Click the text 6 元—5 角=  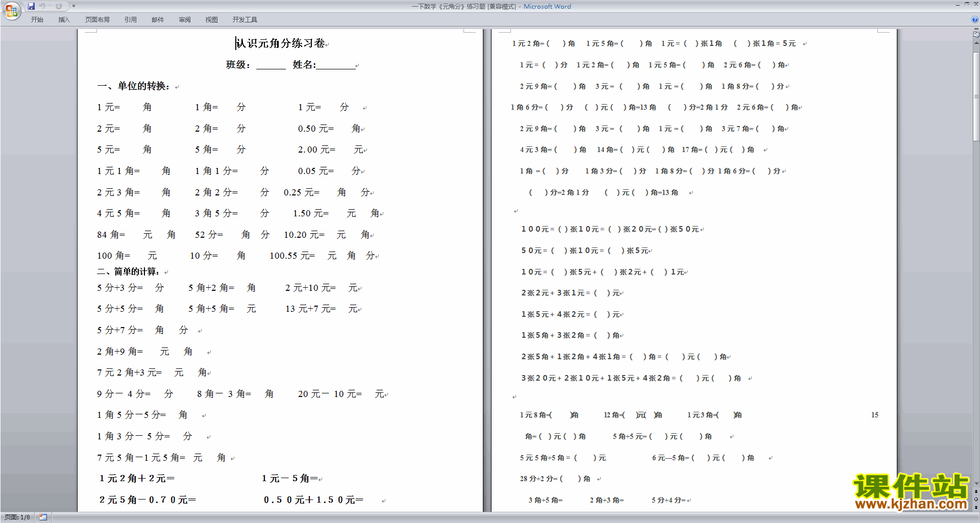tap(671, 458)
